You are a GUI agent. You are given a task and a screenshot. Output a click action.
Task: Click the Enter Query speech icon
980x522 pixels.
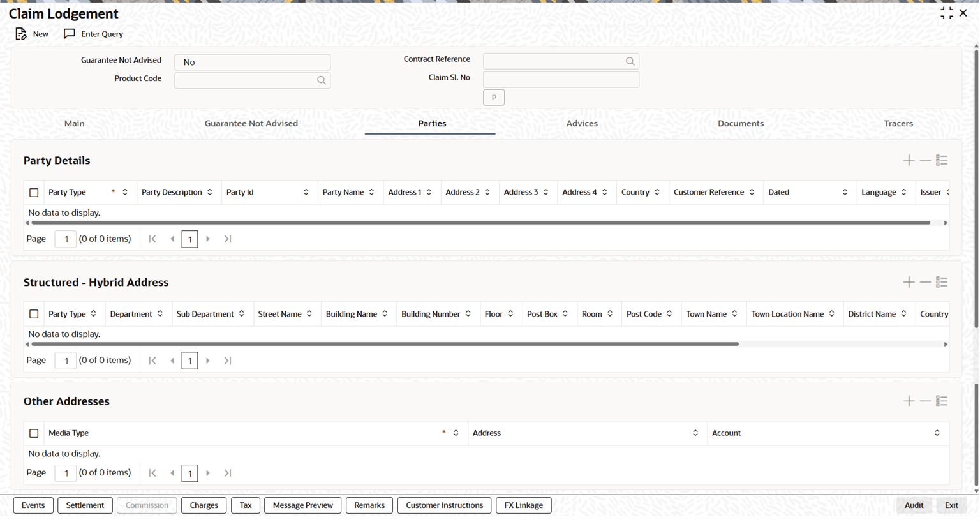click(x=70, y=34)
